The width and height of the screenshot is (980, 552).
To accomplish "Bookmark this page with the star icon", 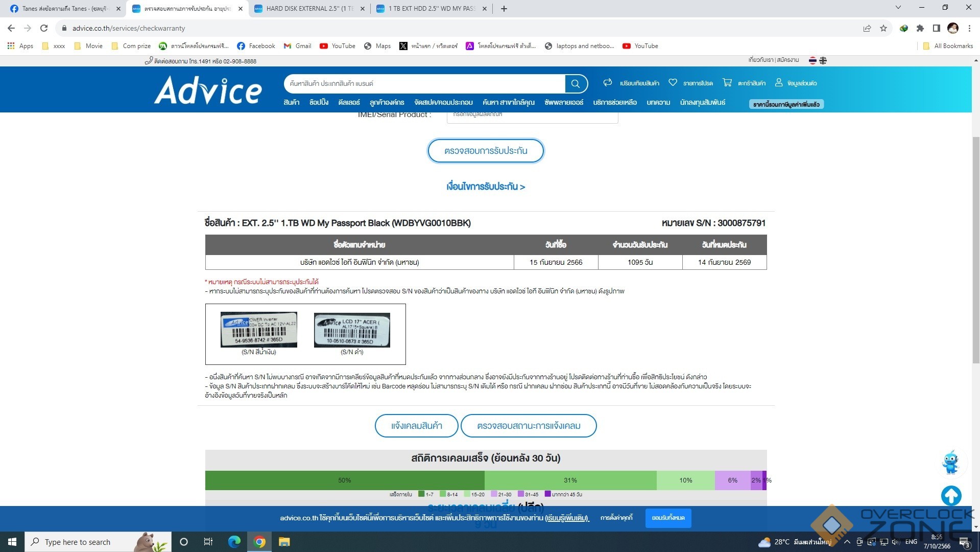I will tap(883, 29).
